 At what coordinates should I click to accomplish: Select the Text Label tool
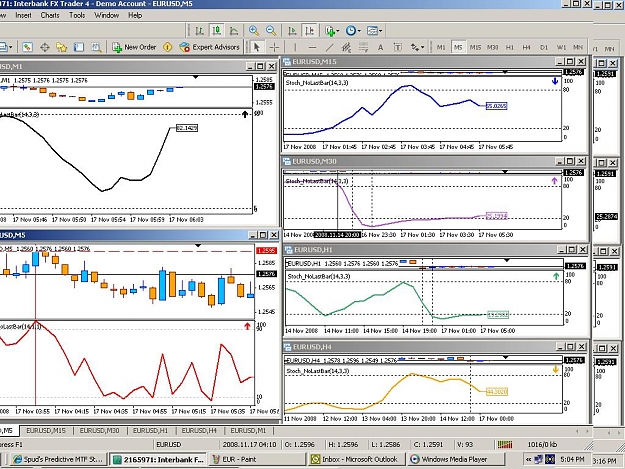click(397, 47)
